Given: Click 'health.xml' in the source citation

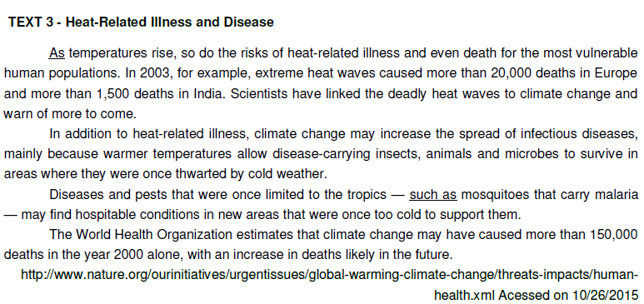Looking at the screenshot, I should 465,295.
